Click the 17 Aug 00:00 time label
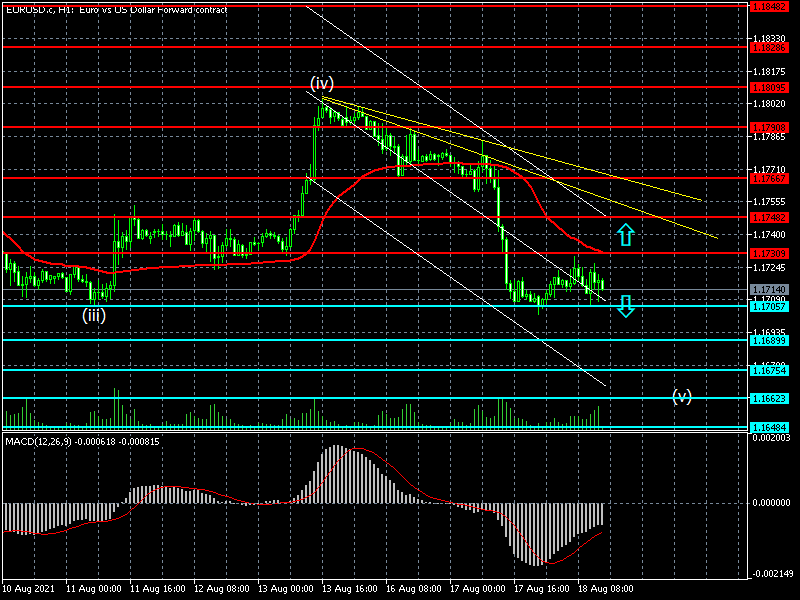800x600 pixels. 478,589
